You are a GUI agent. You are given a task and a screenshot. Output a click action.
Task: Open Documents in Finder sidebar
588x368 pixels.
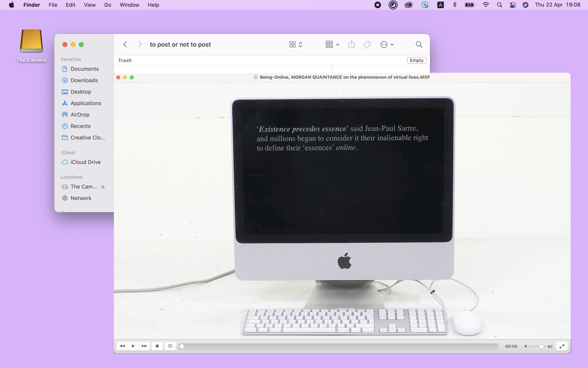tap(80, 69)
